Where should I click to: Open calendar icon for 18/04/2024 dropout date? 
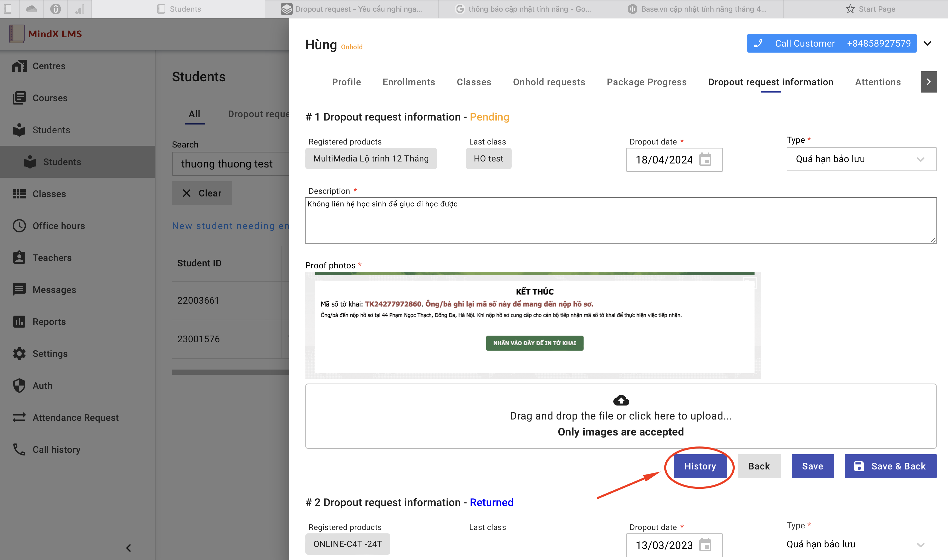[x=705, y=159]
